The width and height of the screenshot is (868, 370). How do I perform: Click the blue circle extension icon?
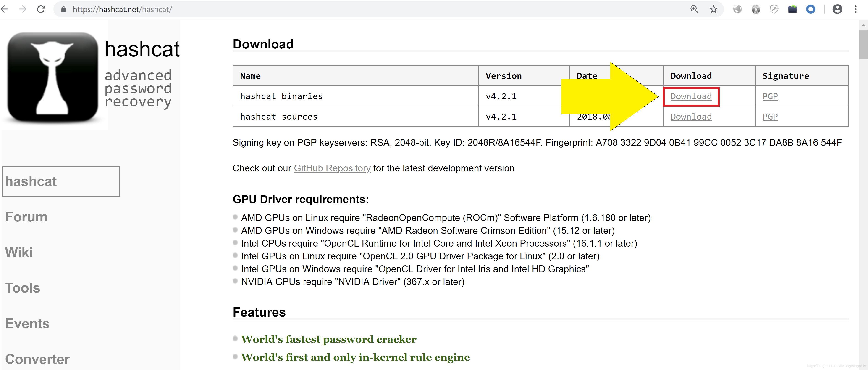810,9
